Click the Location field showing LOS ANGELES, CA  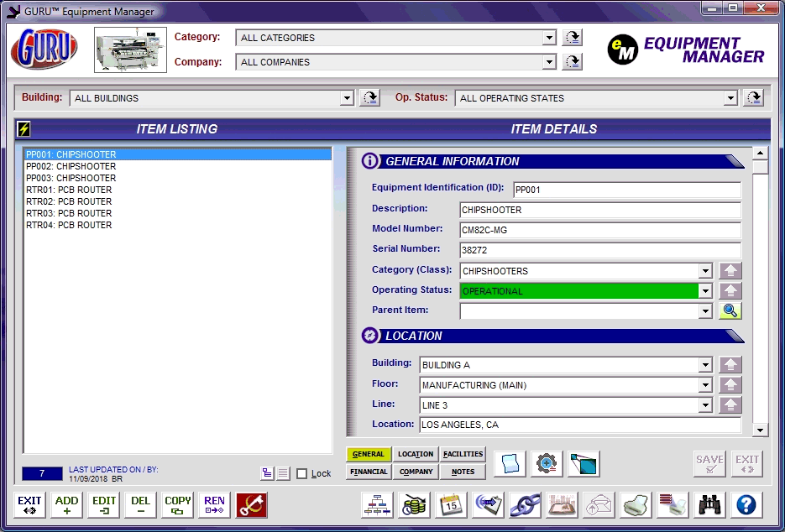(x=580, y=425)
